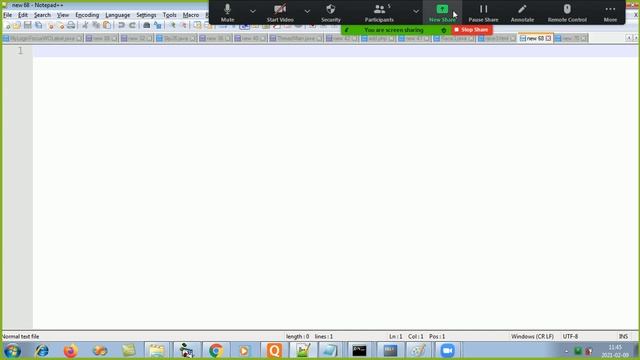Open Firefox from the taskbar
This screenshot has height=360, width=640.
(x=70, y=351)
